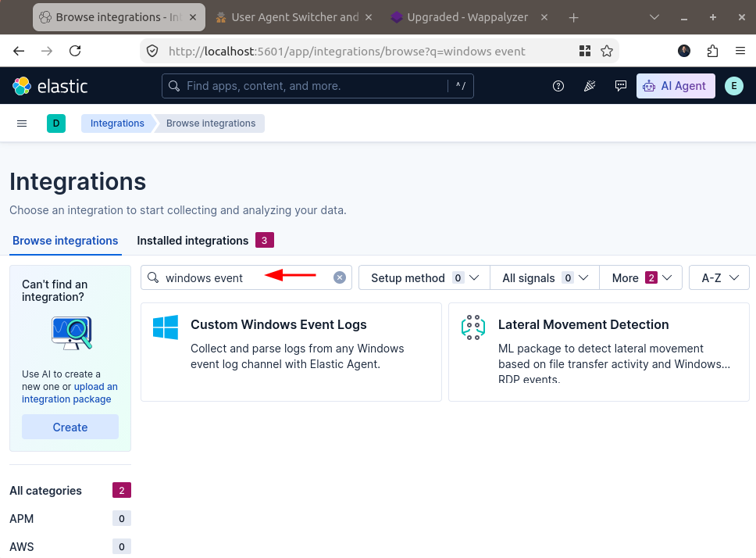Viewport: 756px width, 558px height.
Task: Close the Upgraded - Wappalyzer tab
Action: click(544, 17)
